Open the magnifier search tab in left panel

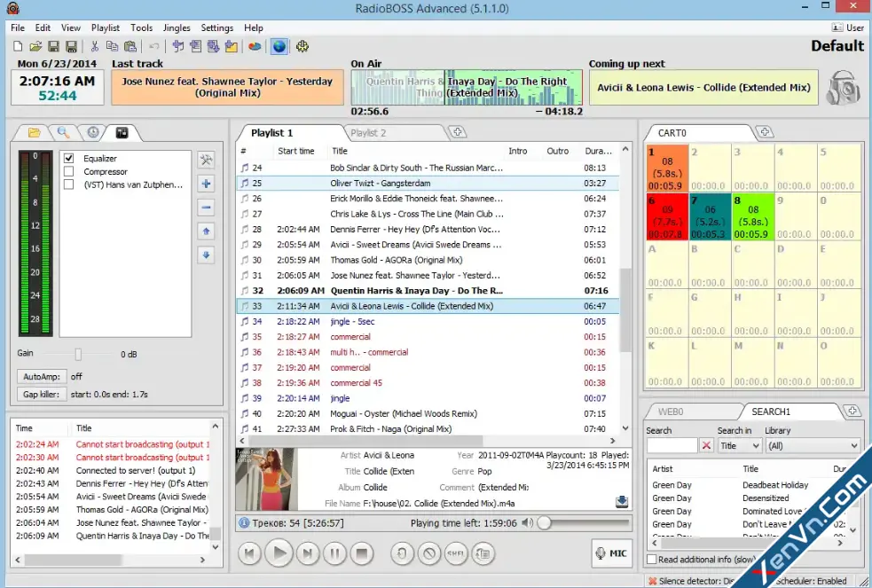(x=63, y=132)
